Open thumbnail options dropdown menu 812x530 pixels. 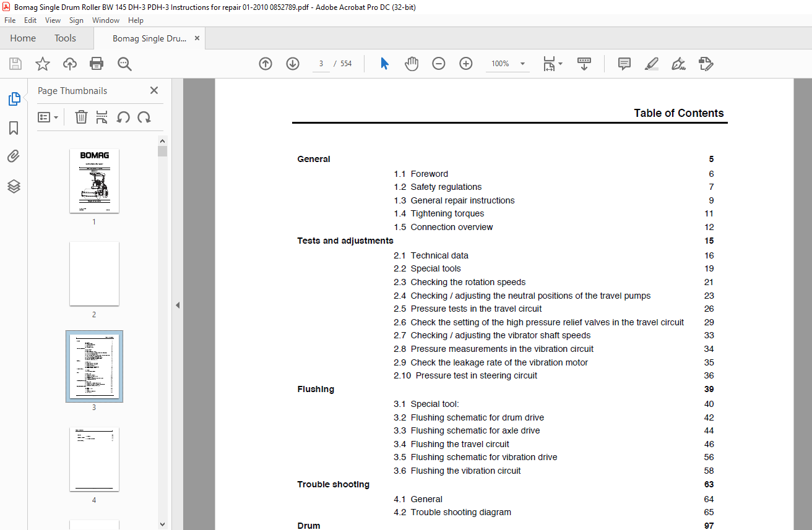48,117
